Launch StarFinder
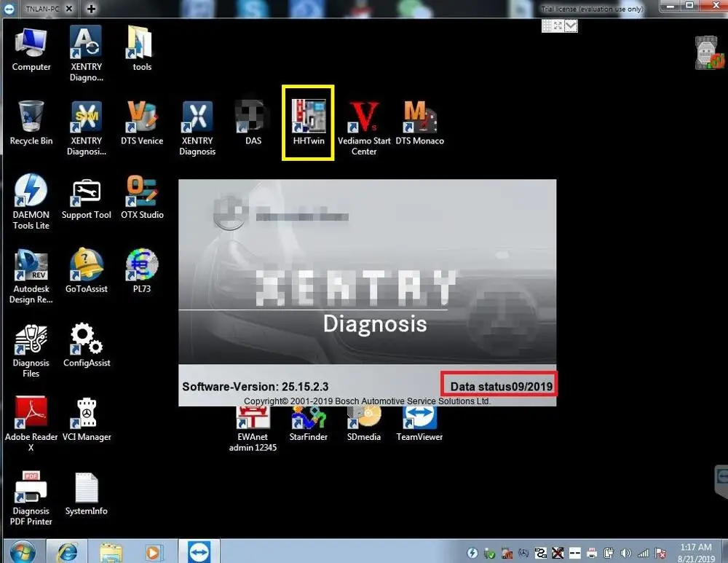Screen dimensions: 728x563 [x=308, y=422]
